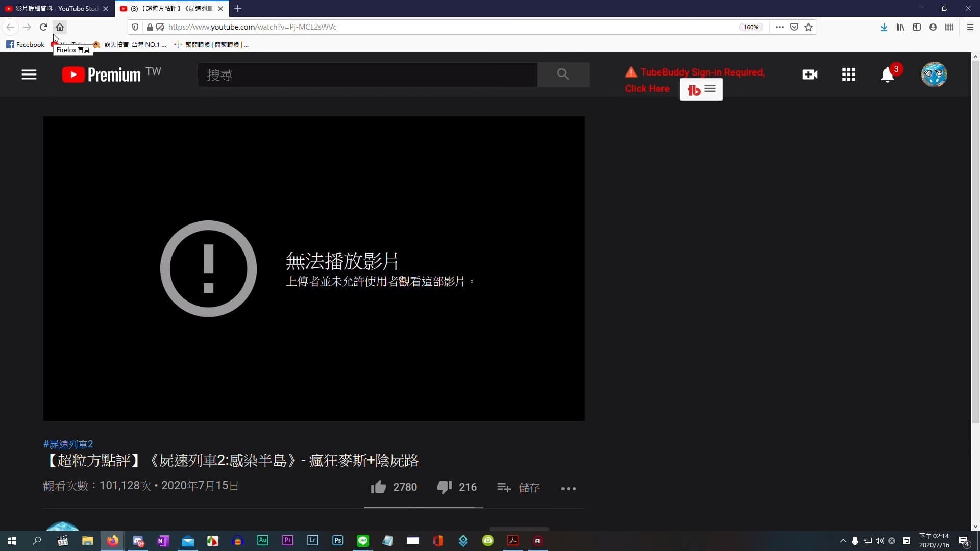Save video to playlist via 儲存

tap(519, 488)
